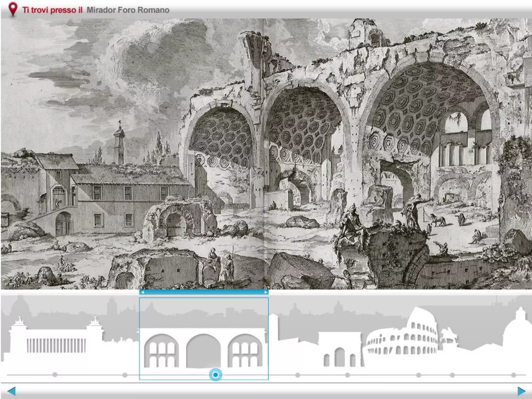The width and height of the screenshot is (532, 399).
Task: Jump to the first timeline dot under Vittoriano
Action: pos(55,375)
